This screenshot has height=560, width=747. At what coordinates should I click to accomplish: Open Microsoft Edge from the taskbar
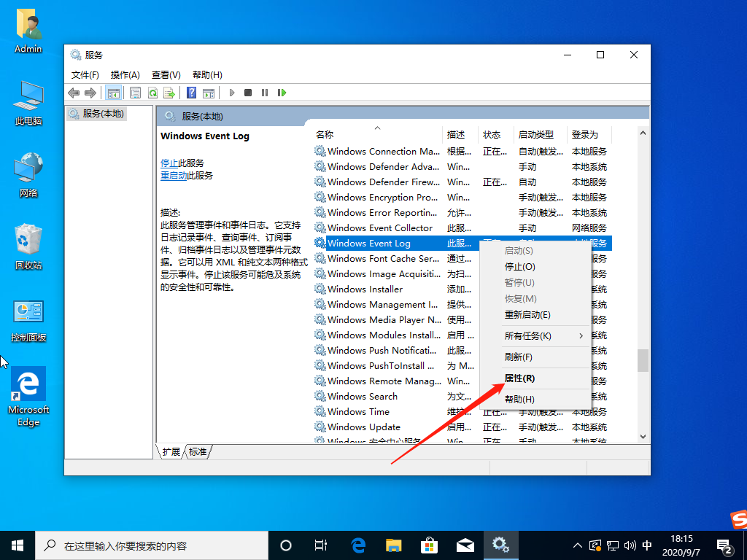(357, 545)
